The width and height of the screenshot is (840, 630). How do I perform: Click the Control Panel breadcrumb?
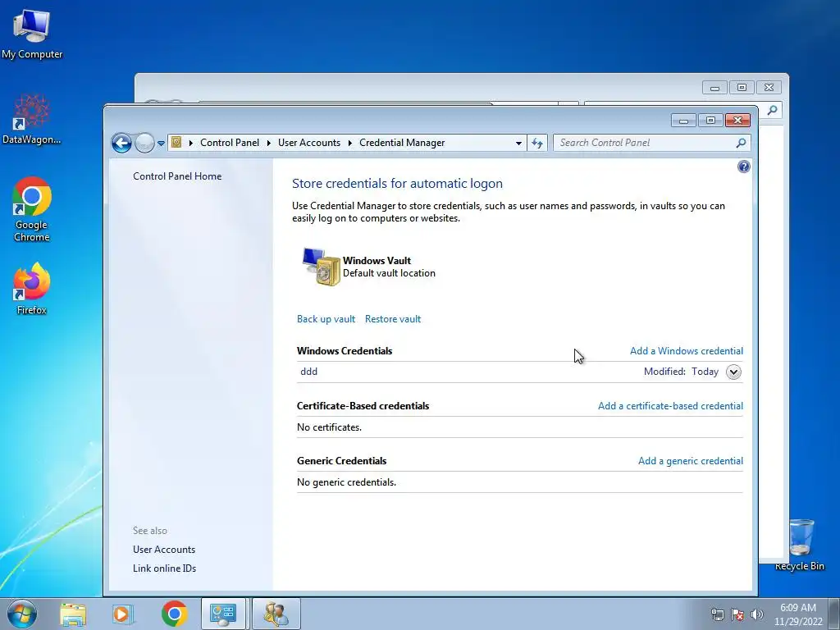click(230, 143)
